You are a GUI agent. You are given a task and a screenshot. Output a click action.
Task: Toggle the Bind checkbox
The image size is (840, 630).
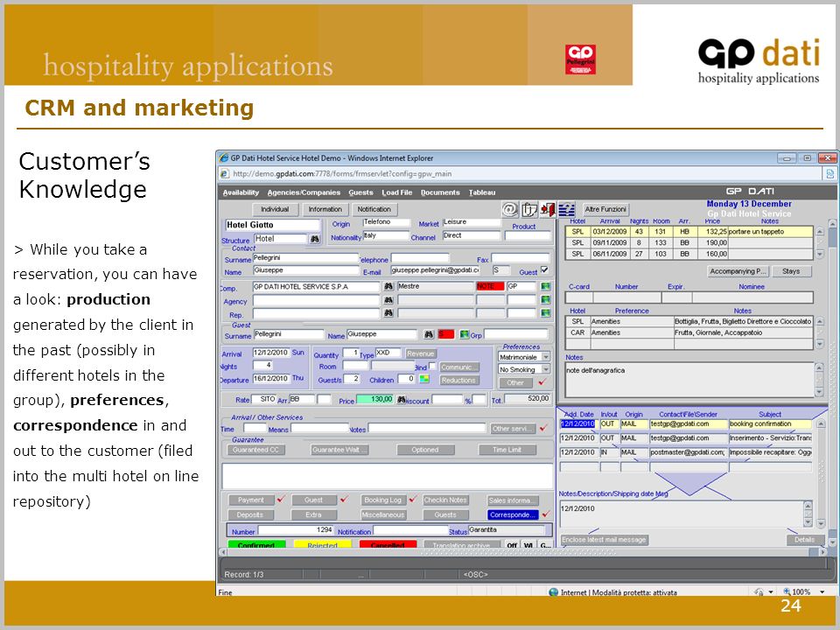[432, 367]
